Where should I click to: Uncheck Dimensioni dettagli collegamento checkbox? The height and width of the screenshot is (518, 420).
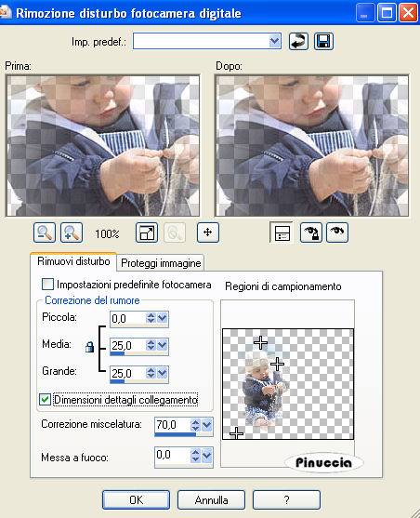coord(45,399)
